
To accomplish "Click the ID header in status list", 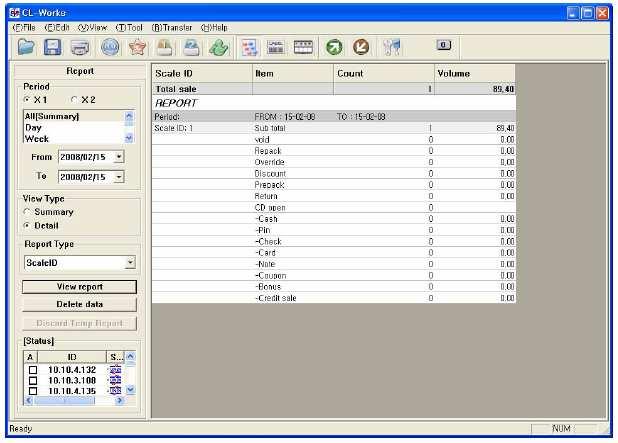I will [x=72, y=357].
